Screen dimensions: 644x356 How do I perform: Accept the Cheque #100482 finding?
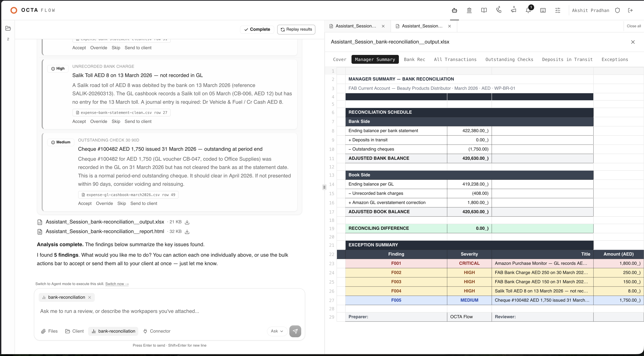[x=85, y=203]
